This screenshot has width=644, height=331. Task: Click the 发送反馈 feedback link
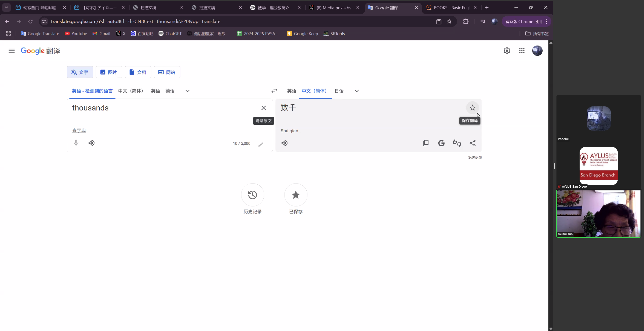tap(474, 157)
